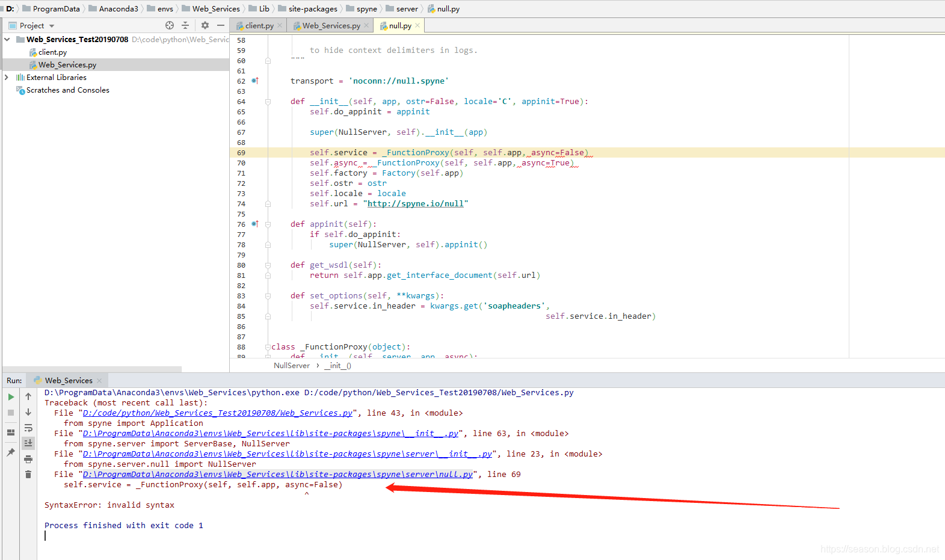Click spyne in navigation bar
The image size is (945, 560).
tap(362, 8)
